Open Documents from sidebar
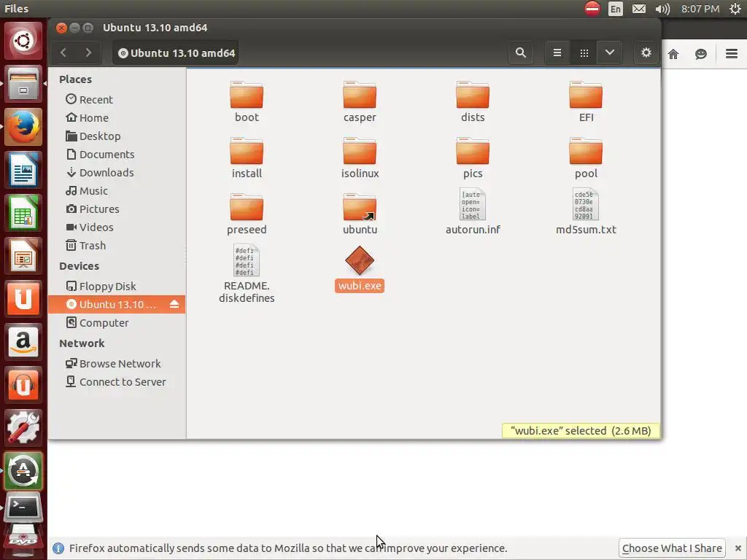 click(117, 155)
